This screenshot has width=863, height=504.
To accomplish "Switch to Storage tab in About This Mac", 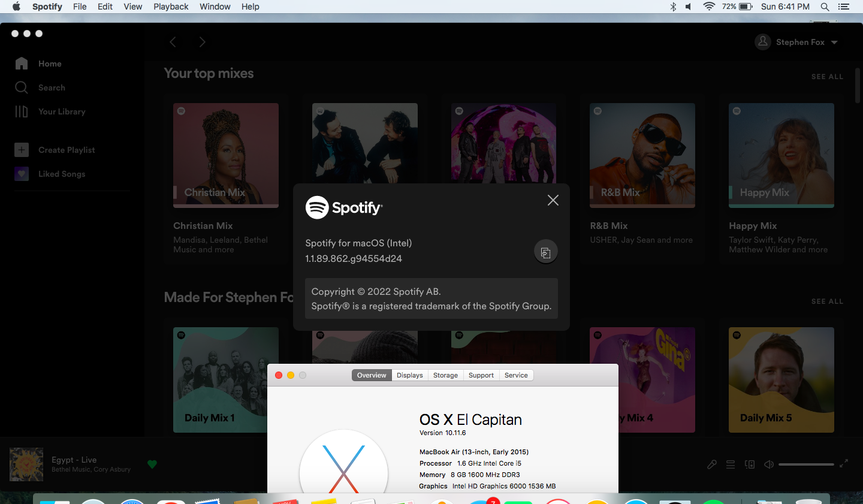I will point(445,375).
